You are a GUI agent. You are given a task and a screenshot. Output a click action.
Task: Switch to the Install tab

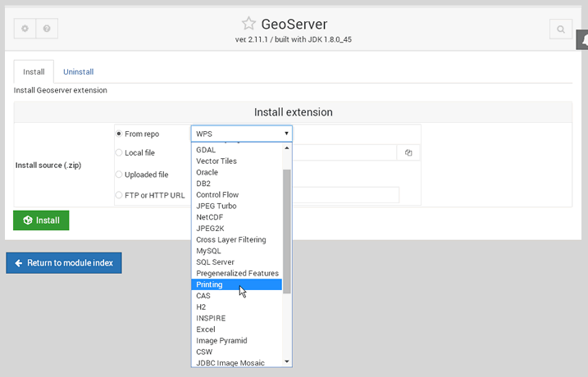coord(34,71)
